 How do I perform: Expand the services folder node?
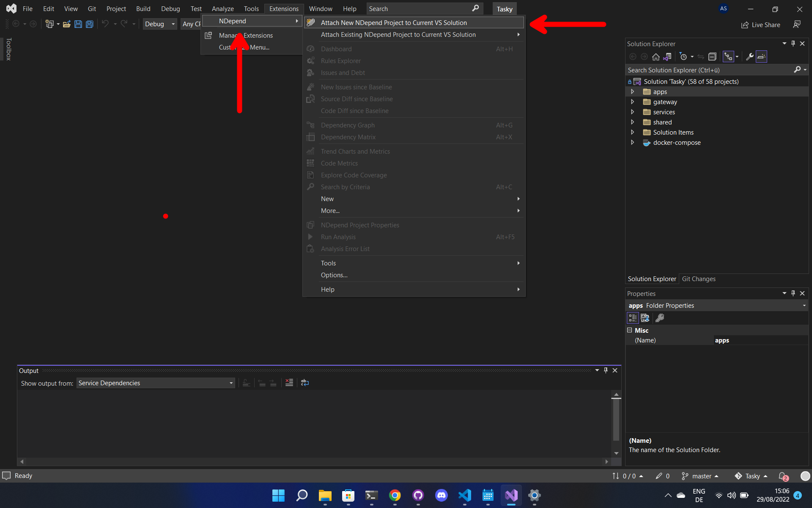[x=633, y=112]
